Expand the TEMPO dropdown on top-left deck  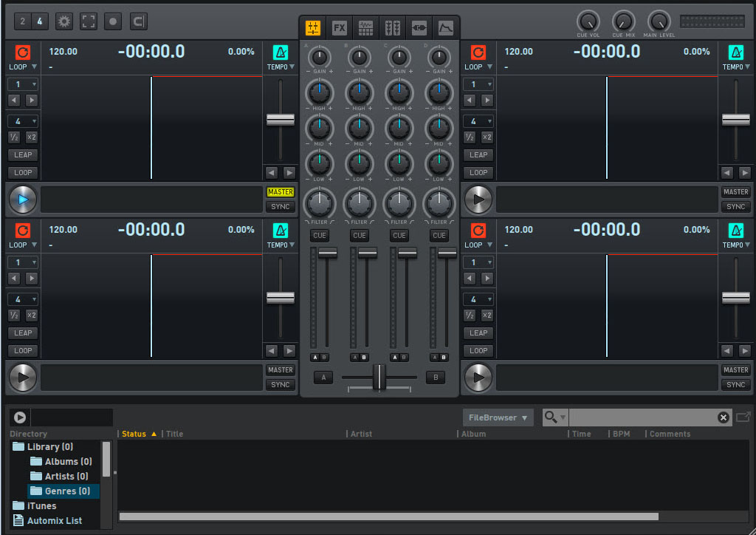pyautogui.click(x=281, y=67)
